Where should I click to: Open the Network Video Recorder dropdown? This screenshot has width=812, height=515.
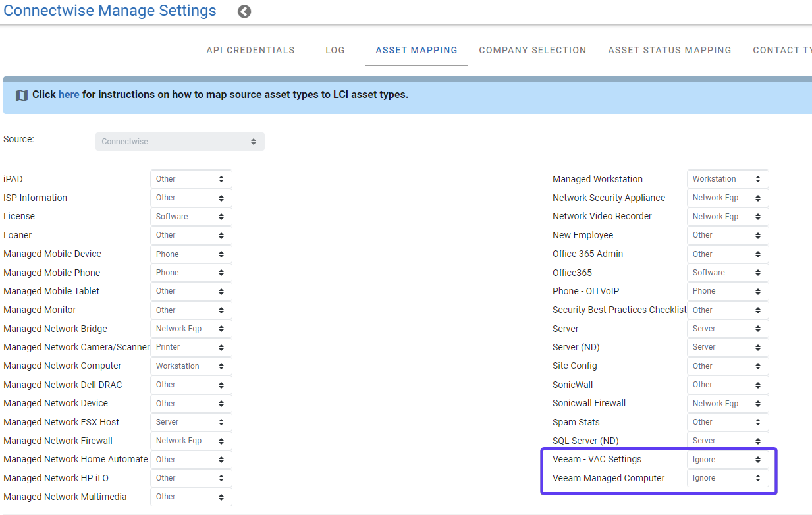(x=728, y=217)
